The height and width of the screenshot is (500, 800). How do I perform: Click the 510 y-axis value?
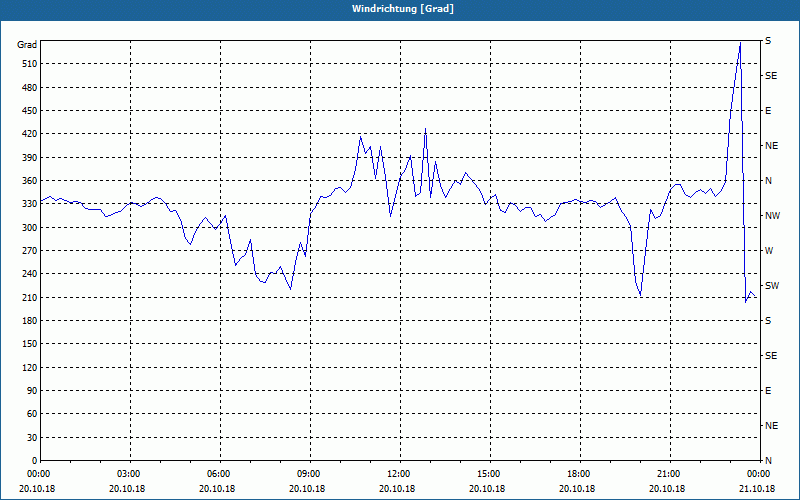point(30,64)
